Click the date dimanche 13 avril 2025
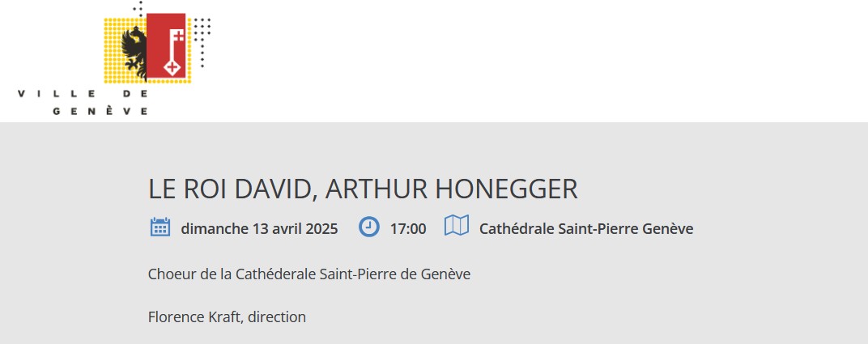 pyautogui.click(x=259, y=228)
